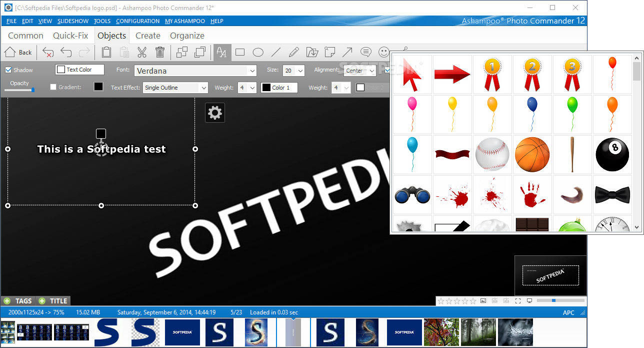Image resolution: width=644 pixels, height=348 pixels.
Task: Set the first rating star
Action: [441, 301]
